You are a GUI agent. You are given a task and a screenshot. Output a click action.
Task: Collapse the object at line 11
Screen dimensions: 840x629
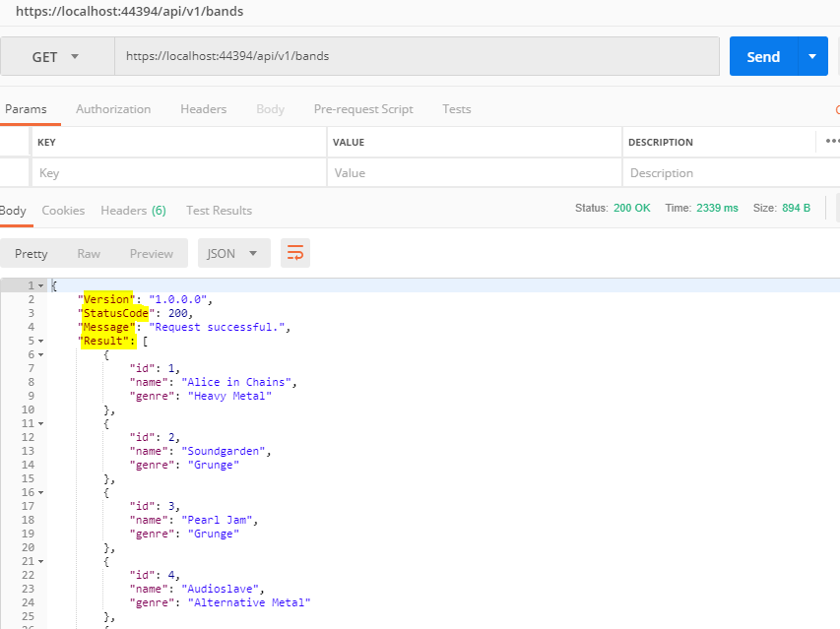click(x=40, y=423)
